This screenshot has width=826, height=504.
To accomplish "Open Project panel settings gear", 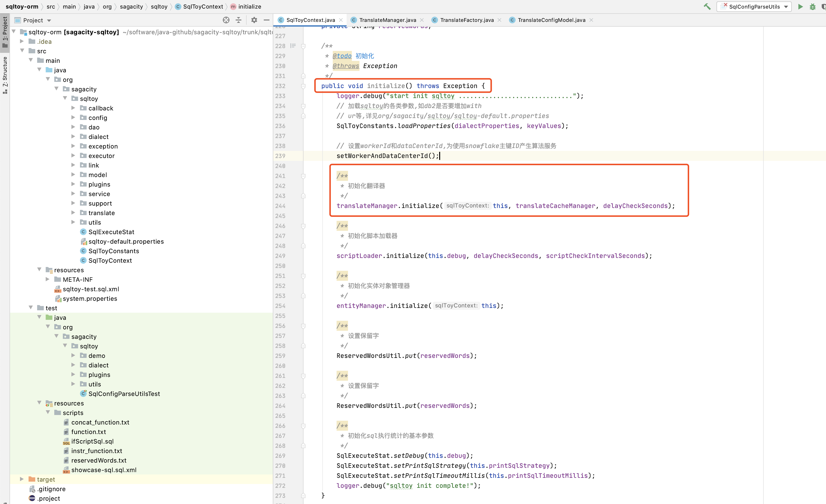I will click(254, 20).
